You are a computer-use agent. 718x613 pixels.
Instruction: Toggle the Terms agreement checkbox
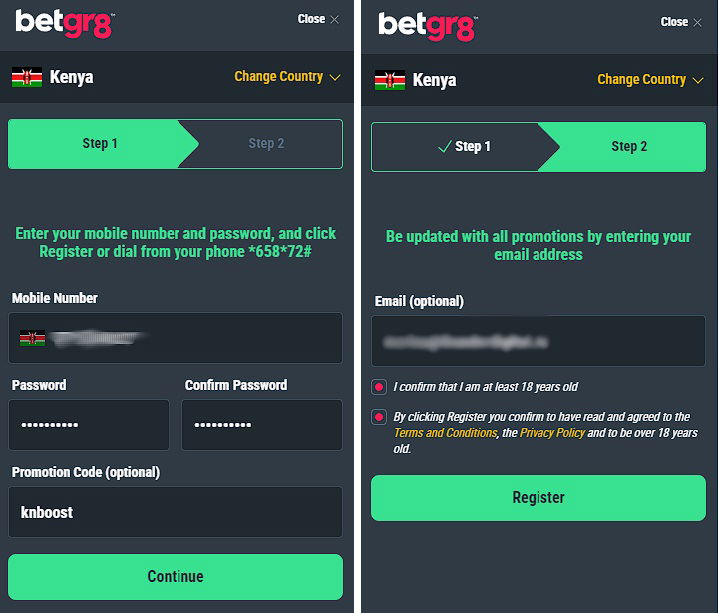(379, 417)
